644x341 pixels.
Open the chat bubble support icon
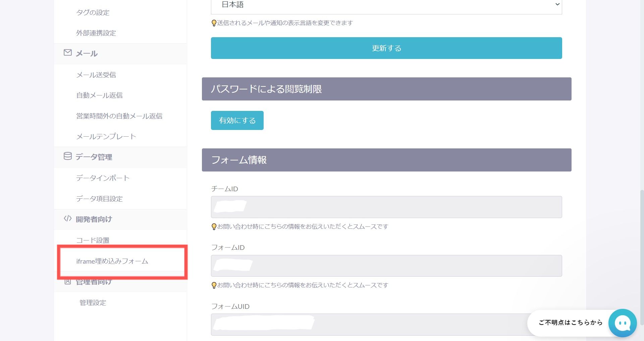click(623, 323)
